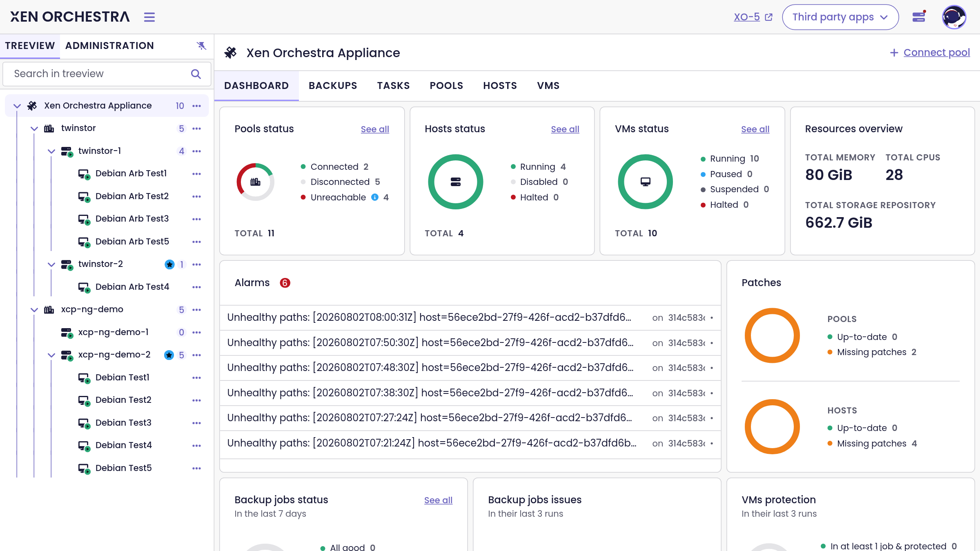Click the search magnifier icon in treeview
Screen dimensions: 980x551
(196, 74)
